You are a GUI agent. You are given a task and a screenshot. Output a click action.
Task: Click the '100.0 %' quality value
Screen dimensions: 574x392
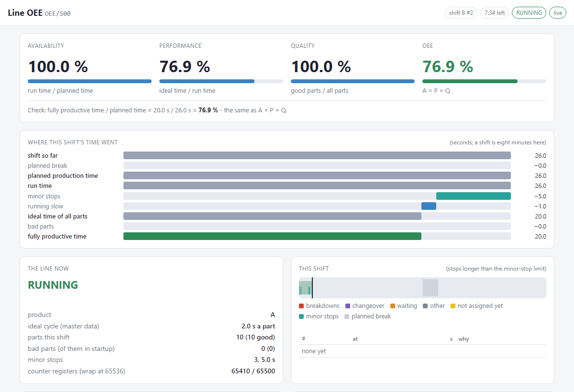321,66
